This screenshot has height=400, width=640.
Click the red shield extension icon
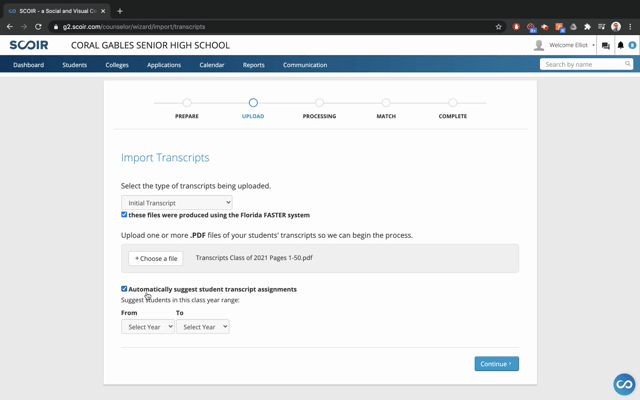[516, 27]
